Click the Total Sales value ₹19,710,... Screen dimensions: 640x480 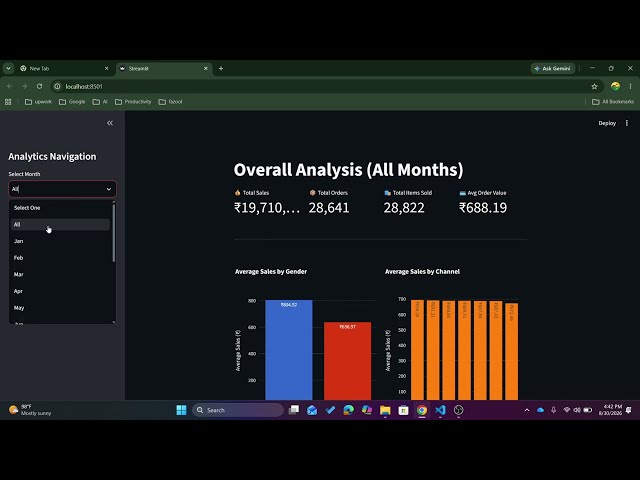point(267,208)
